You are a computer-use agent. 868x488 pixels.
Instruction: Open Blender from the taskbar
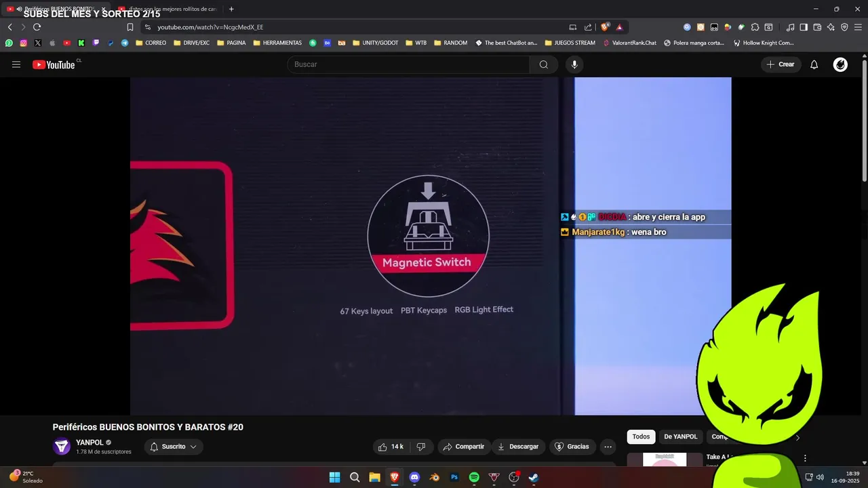(435, 477)
